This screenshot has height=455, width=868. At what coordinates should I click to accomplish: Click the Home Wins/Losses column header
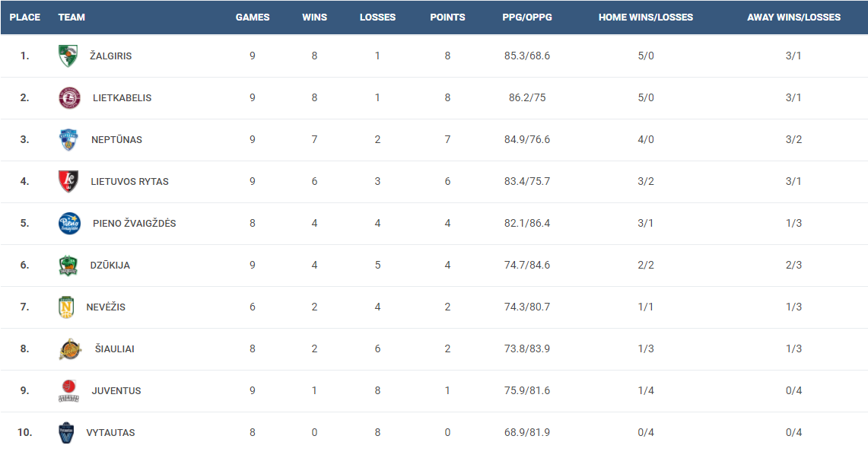[x=646, y=17]
